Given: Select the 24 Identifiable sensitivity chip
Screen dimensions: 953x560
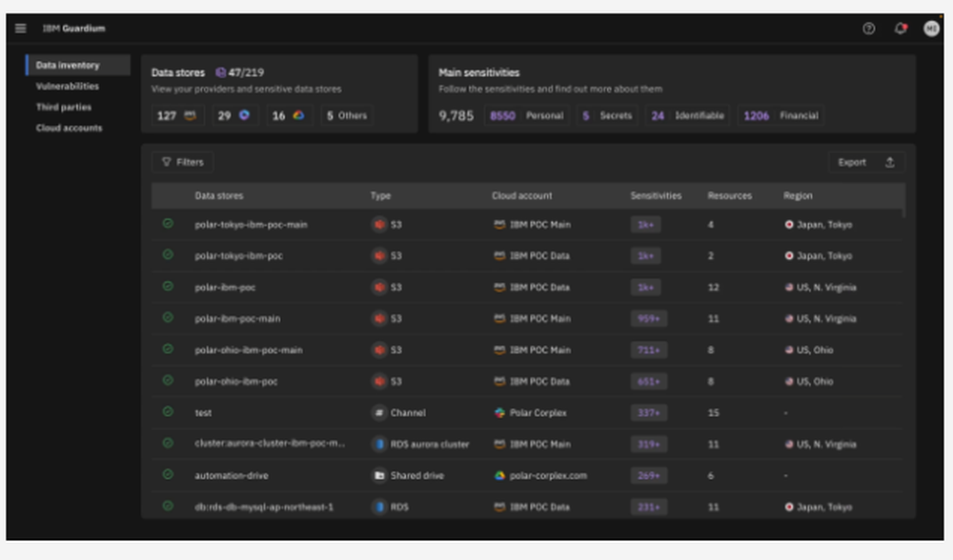Looking at the screenshot, I should pyautogui.click(x=687, y=115).
